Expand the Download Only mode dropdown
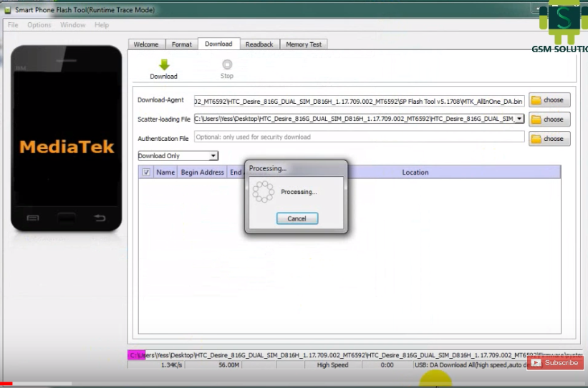This screenshot has width=588, height=388. point(213,155)
